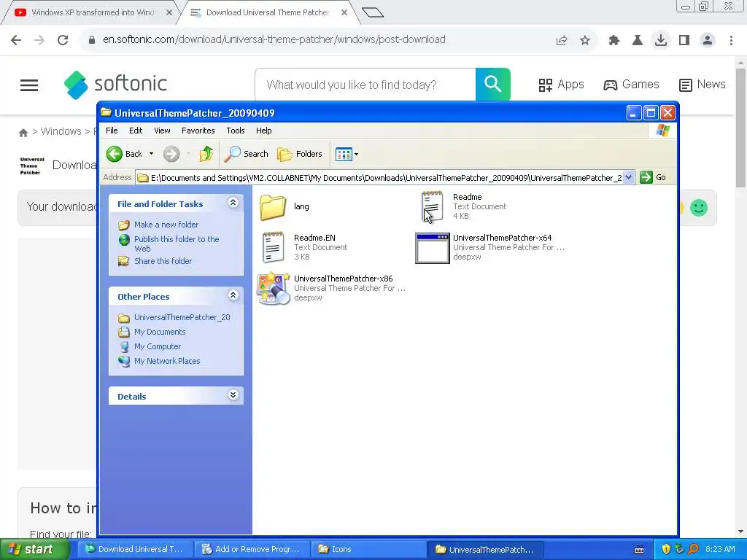
Task: Expand the Address bar dropdown
Action: (x=628, y=178)
